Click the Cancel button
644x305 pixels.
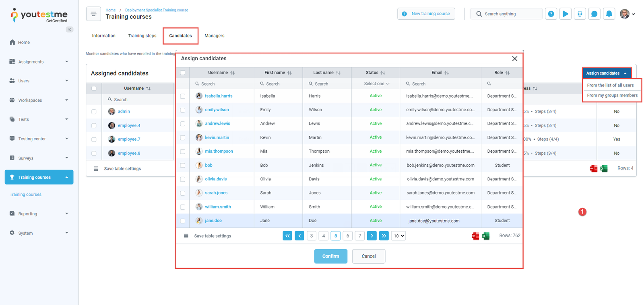click(x=368, y=256)
